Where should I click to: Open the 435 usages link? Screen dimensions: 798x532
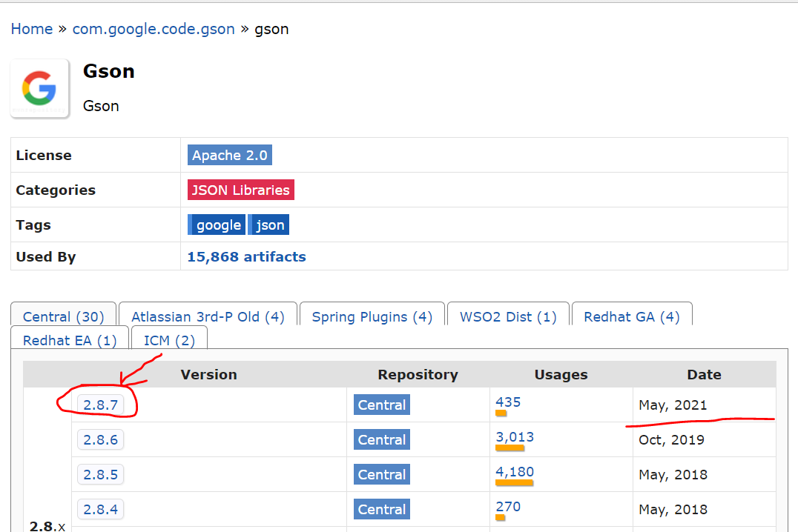point(508,402)
